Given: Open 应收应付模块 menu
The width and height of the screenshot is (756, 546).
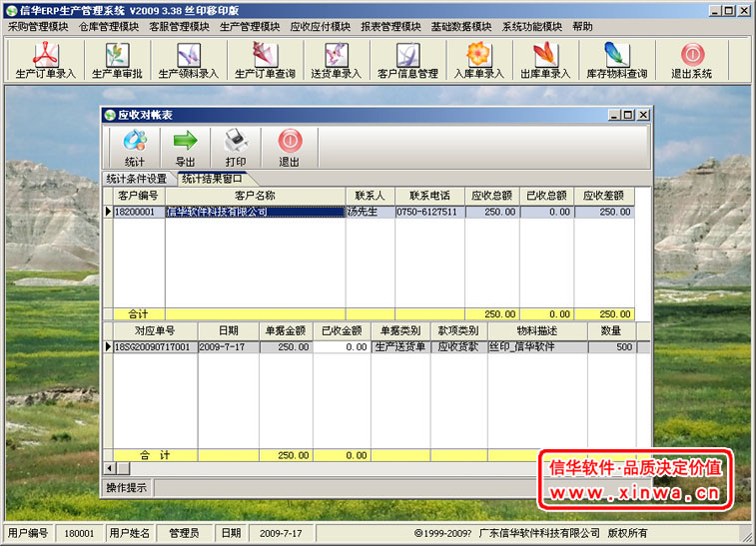Looking at the screenshot, I should 321,27.
